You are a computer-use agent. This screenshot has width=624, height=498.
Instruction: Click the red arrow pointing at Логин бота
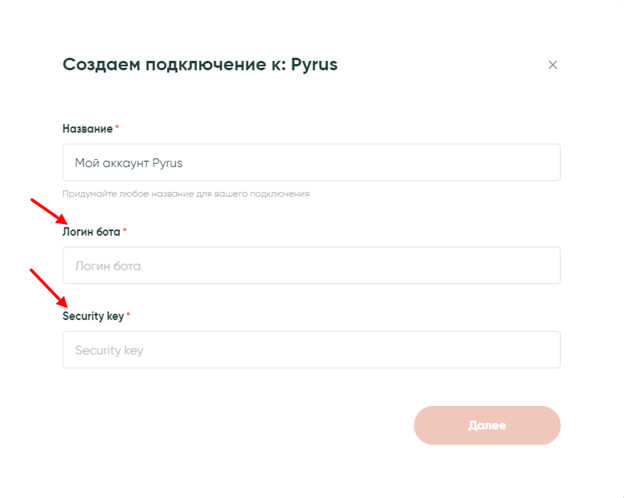point(47,211)
